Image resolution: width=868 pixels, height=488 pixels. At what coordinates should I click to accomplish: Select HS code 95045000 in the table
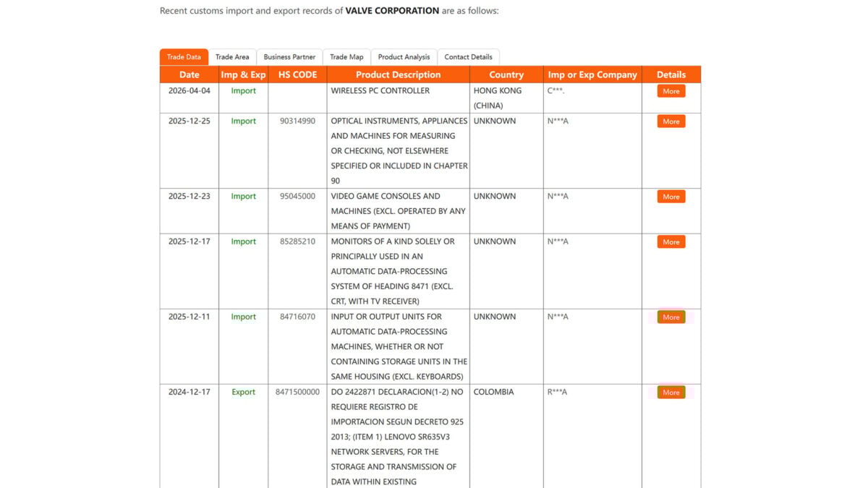[296, 196]
